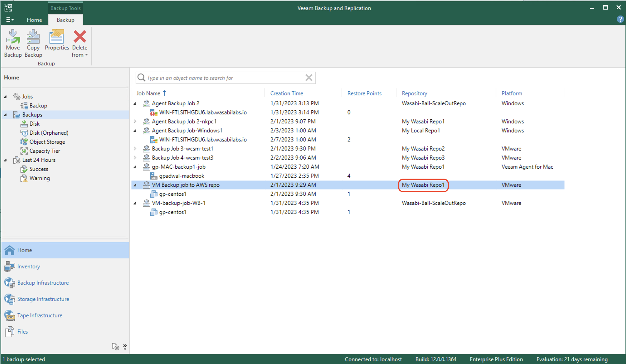Click the Copy Backup ribbon icon
626x364 pixels.
pyautogui.click(x=33, y=36)
